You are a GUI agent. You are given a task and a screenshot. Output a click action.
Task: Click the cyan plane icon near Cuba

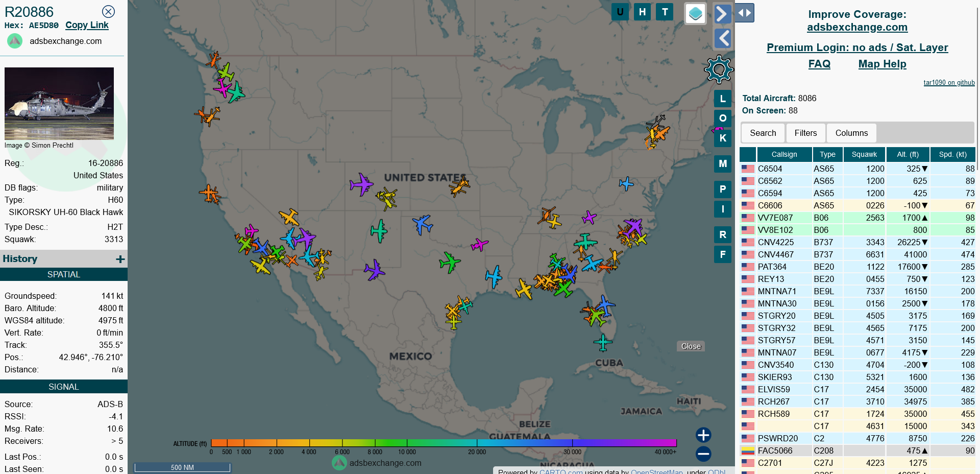603,342
